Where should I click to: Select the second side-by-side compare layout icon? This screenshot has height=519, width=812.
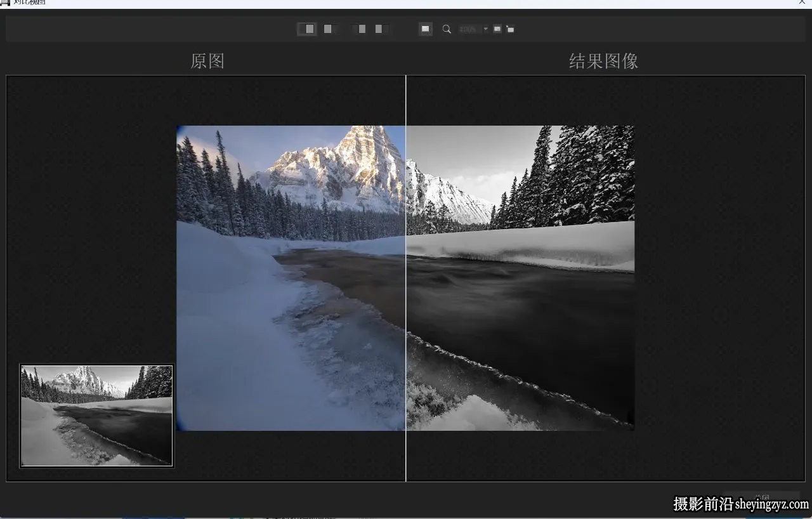[330, 29]
